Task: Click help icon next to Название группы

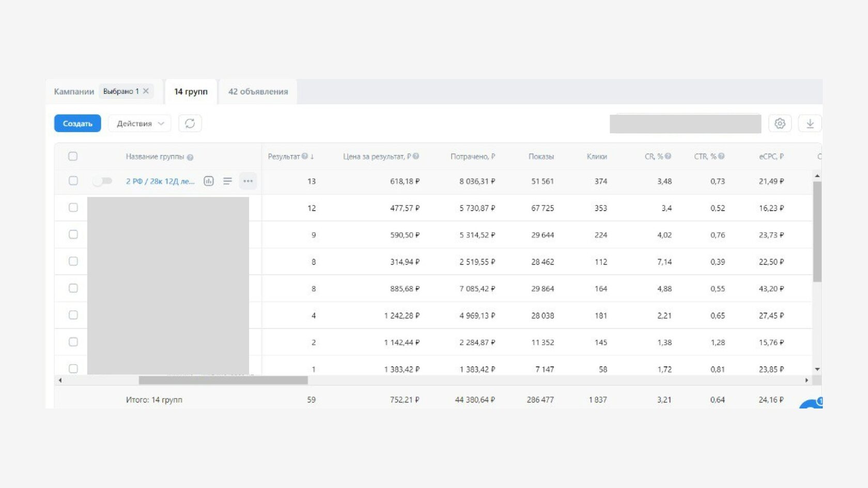Action: (190, 158)
